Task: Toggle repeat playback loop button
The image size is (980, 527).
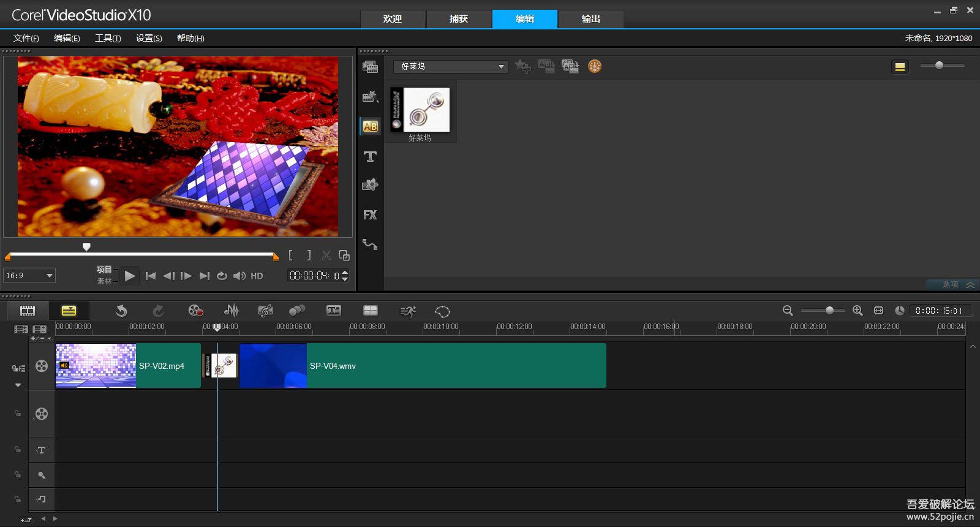Action: [x=222, y=276]
